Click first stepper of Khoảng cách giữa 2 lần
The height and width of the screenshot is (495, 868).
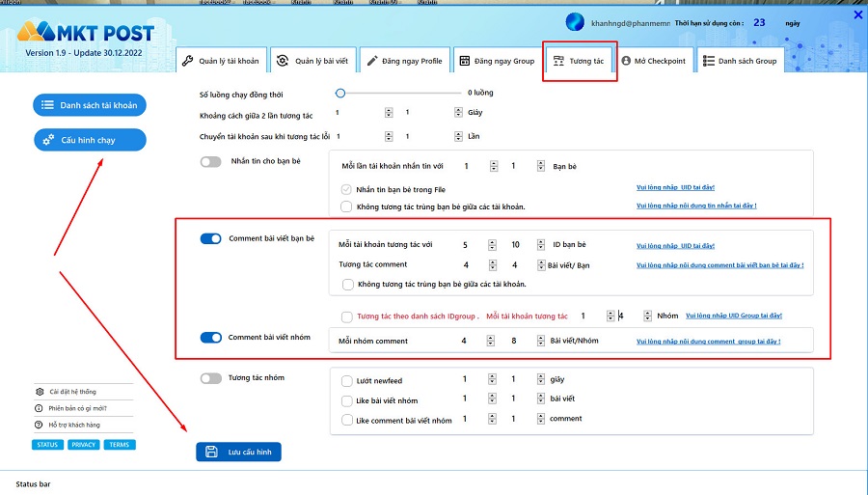click(389, 112)
